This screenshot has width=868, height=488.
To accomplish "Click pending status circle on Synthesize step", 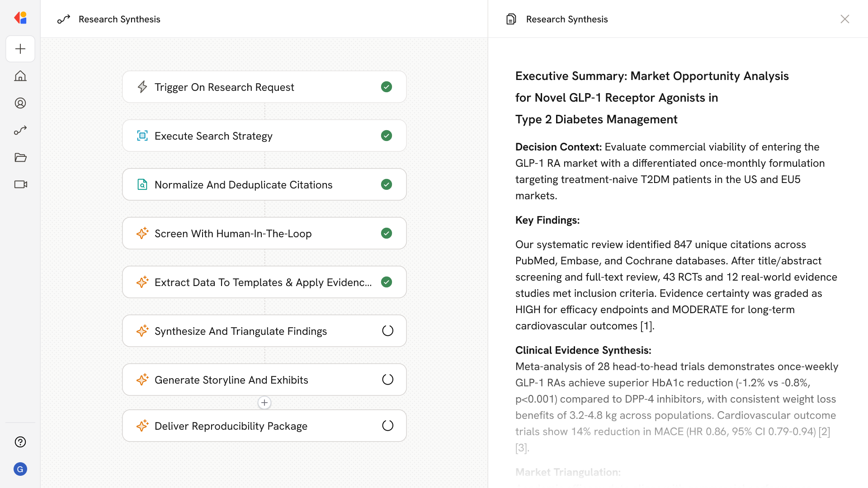I will (387, 331).
